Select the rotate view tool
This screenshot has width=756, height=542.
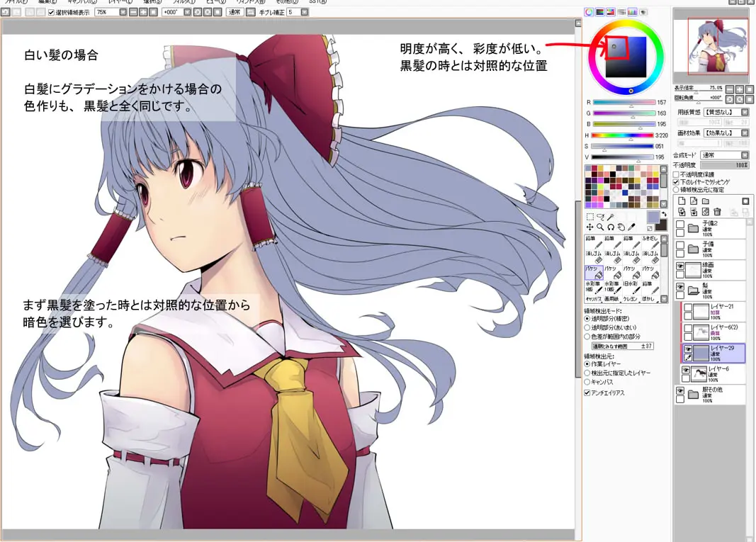(x=610, y=227)
